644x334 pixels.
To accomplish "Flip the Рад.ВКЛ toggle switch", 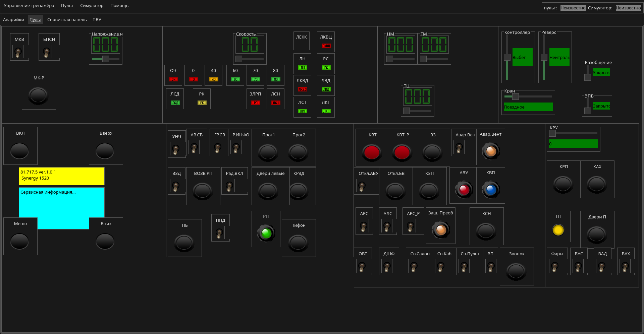I will pyautogui.click(x=229, y=186).
